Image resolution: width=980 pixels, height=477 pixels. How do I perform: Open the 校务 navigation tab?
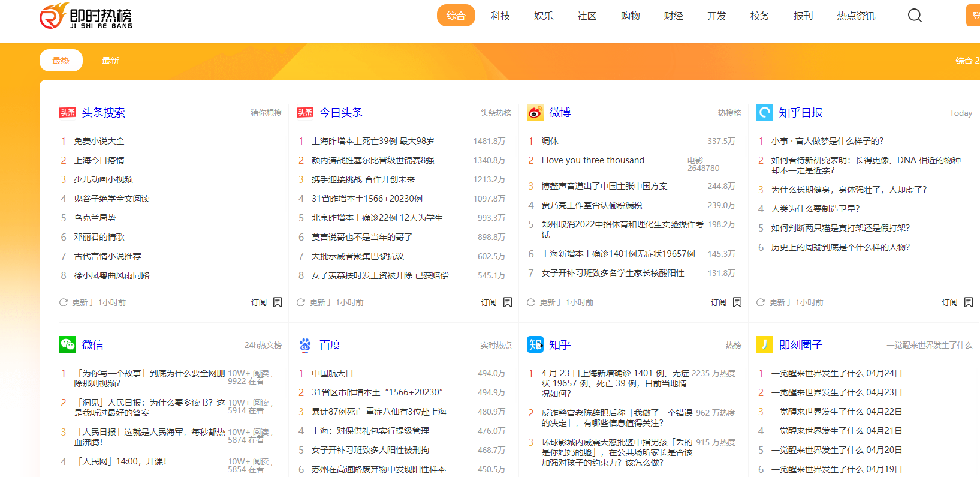759,16
